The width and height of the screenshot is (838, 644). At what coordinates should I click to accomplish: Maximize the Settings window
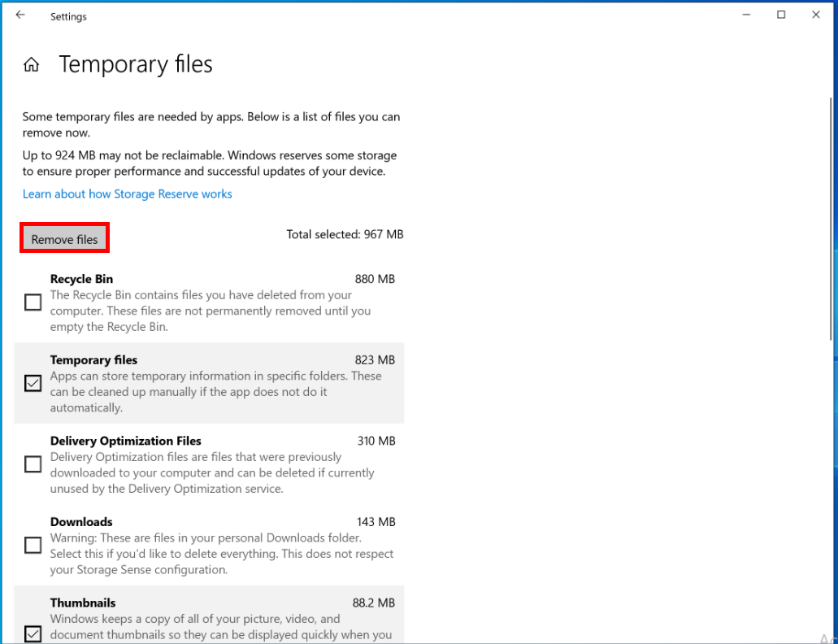[x=781, y=15]
